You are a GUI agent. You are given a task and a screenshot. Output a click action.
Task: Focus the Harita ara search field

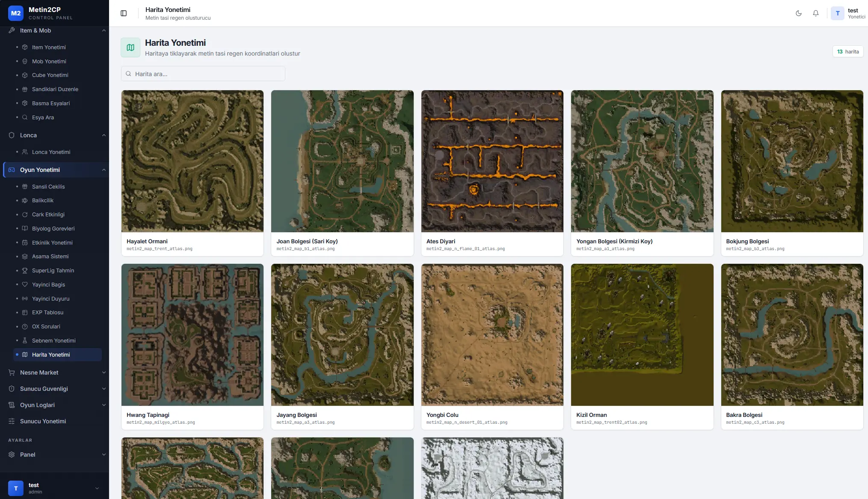pyautogui.click(x=203, y=74)
